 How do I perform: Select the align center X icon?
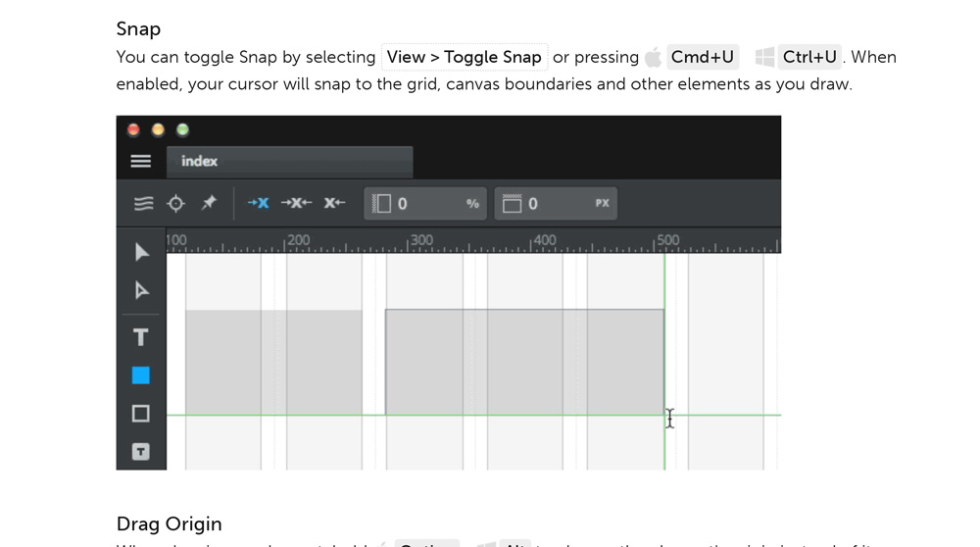click(296, 203)
